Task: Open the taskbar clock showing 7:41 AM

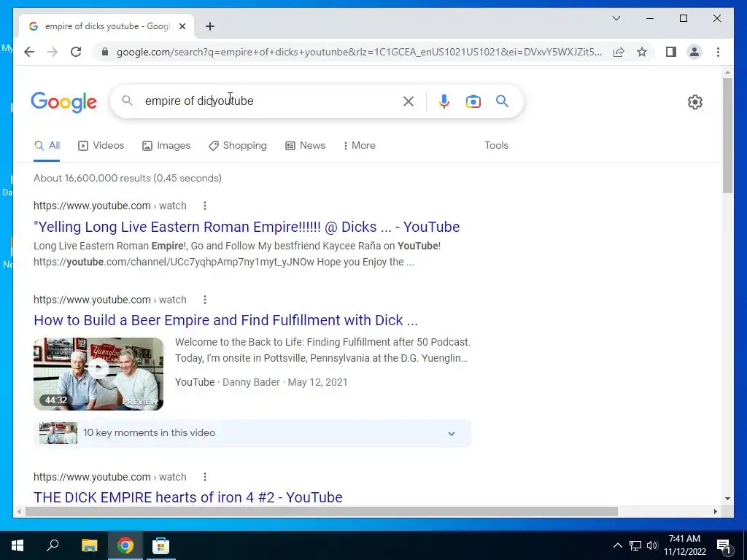Action: (684, 545)
